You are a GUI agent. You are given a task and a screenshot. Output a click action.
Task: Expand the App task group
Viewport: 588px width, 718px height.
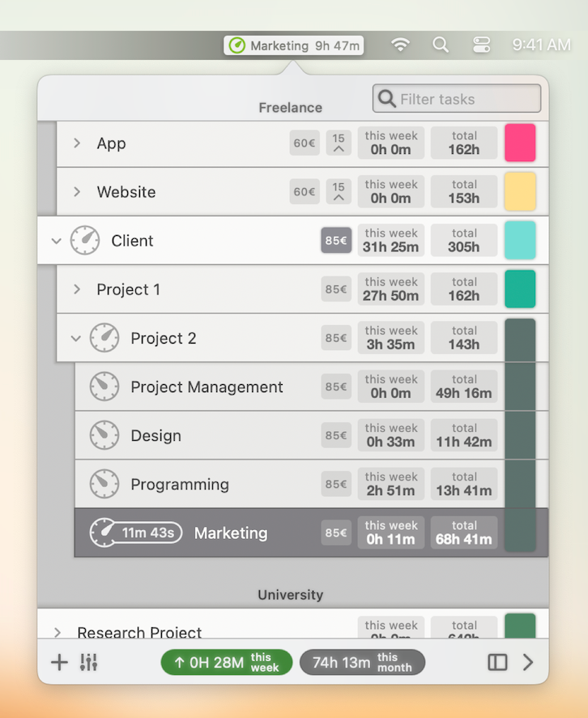[x=77, y=143]
